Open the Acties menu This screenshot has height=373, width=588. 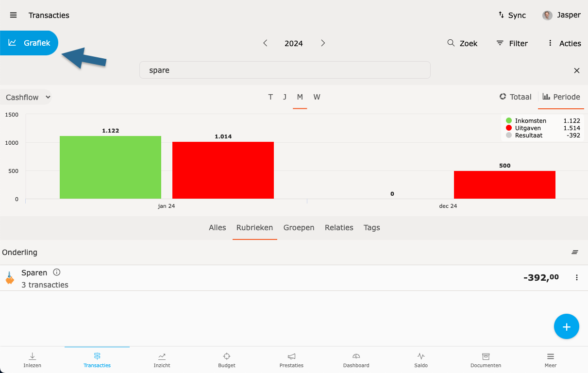(x=564, y=43)
